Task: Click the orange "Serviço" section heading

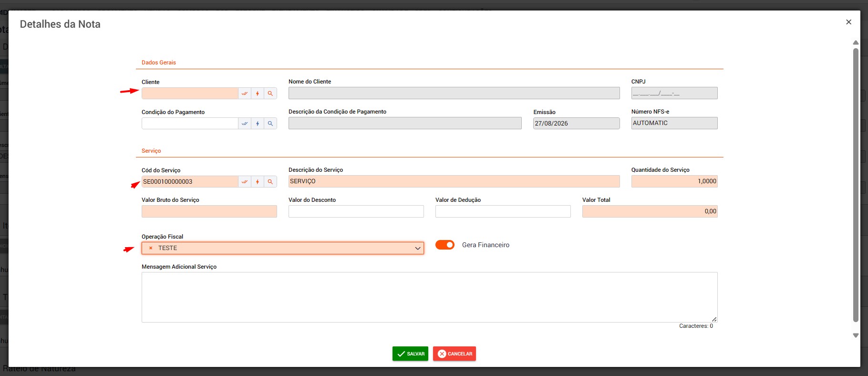Action: pos(151,151)
